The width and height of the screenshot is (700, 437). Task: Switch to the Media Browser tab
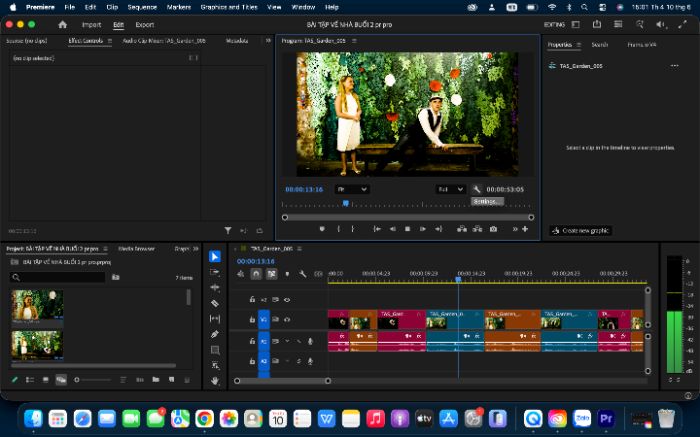click(137, 249)
